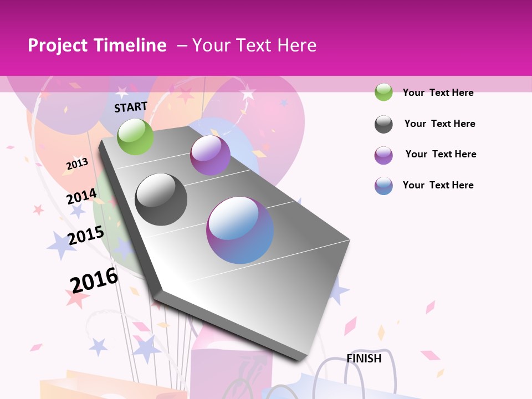Viewport: 532px width, 399px height.
Task: Click the blue-purple legend ball
Action: pos(383,186)
